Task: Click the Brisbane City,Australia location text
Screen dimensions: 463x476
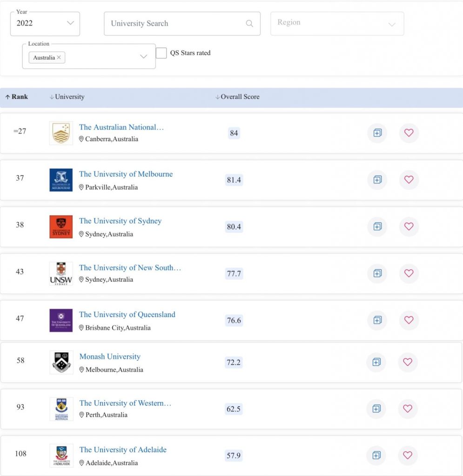Action: pyautogui.click(x=118, y=328)
